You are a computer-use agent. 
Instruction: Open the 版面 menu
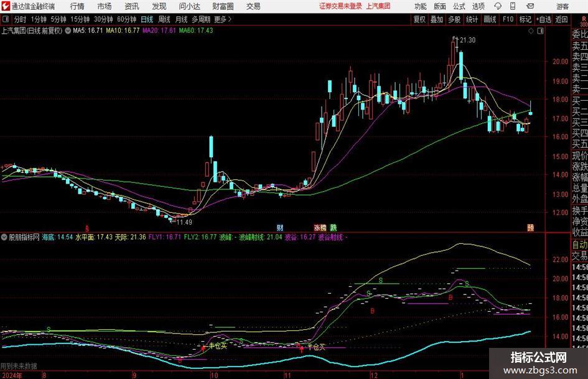(x=440, y=6)
